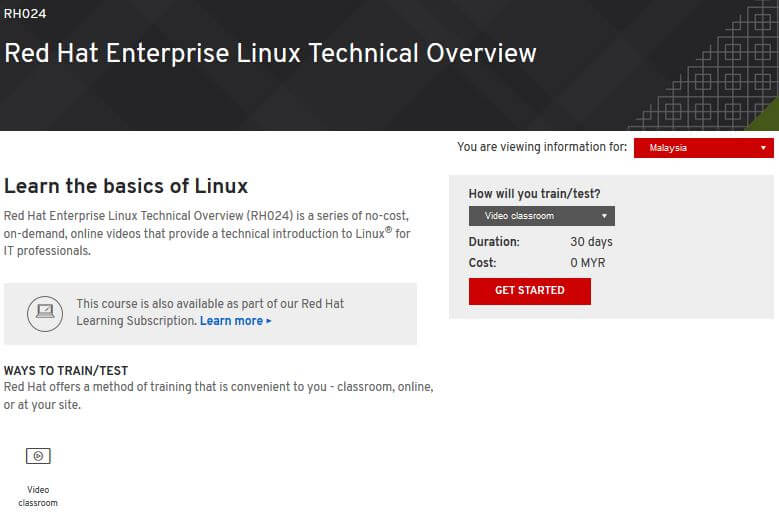Click the Red Hat Learning Subscription banner text
This screenshot has height=512, width=779.
pos(210,312)
